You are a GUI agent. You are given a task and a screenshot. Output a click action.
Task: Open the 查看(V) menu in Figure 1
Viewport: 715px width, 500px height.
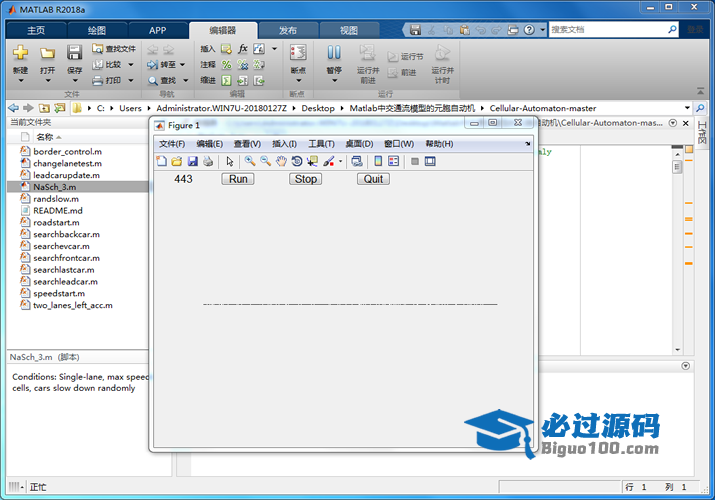coord(247,144)
